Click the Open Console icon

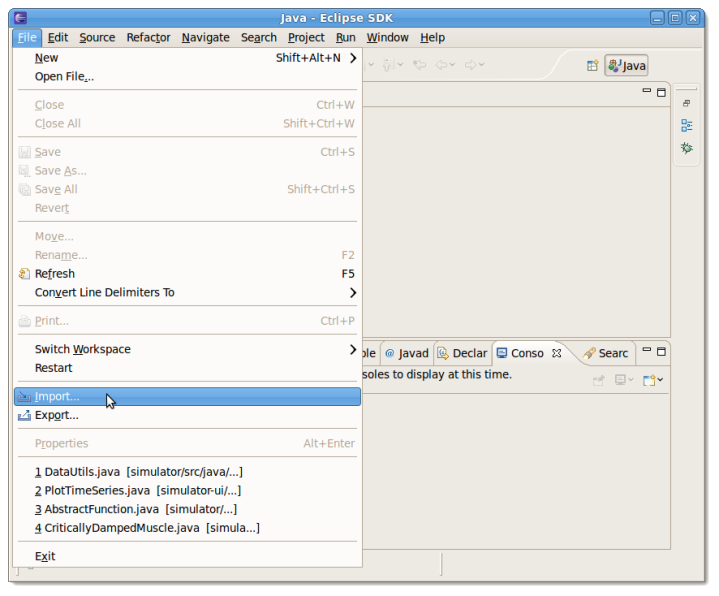pos(649,380)
